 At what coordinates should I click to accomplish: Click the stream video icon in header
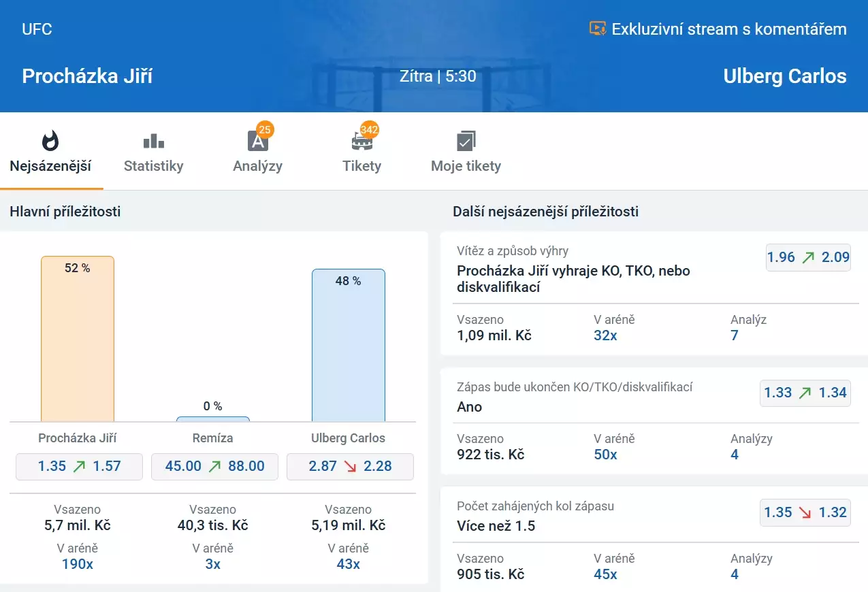coord(597,29)
